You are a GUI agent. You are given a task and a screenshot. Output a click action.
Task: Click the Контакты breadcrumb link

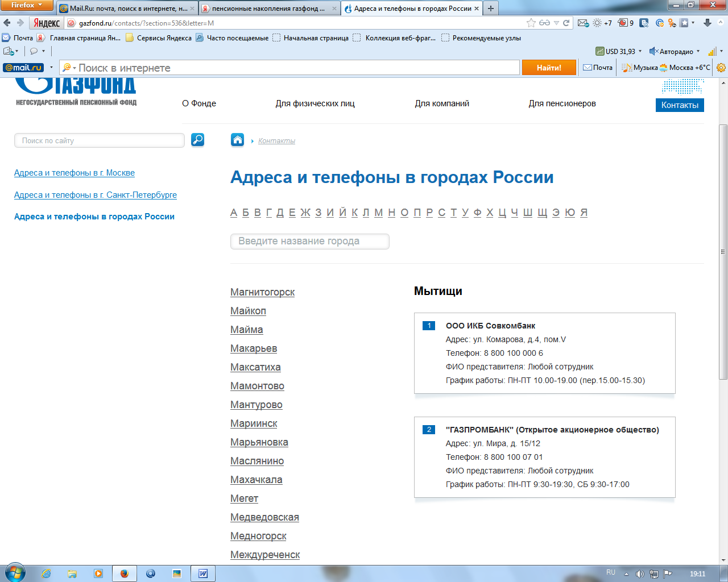276,141
